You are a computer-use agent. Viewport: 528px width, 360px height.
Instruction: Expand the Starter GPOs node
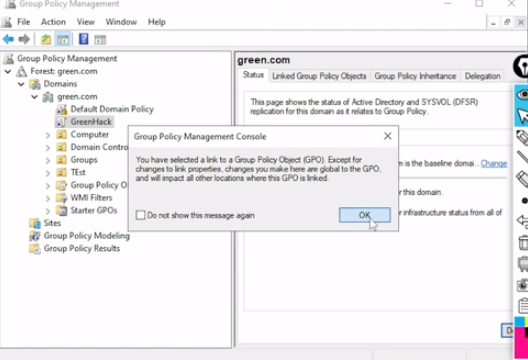[48, 211]
